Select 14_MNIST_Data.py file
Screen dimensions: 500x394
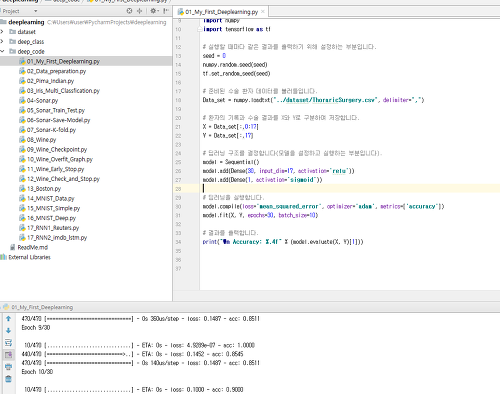(x=47, y=198)
